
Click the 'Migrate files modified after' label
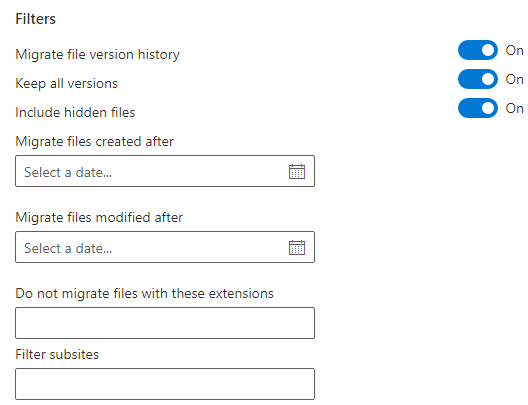click(99, 217)
